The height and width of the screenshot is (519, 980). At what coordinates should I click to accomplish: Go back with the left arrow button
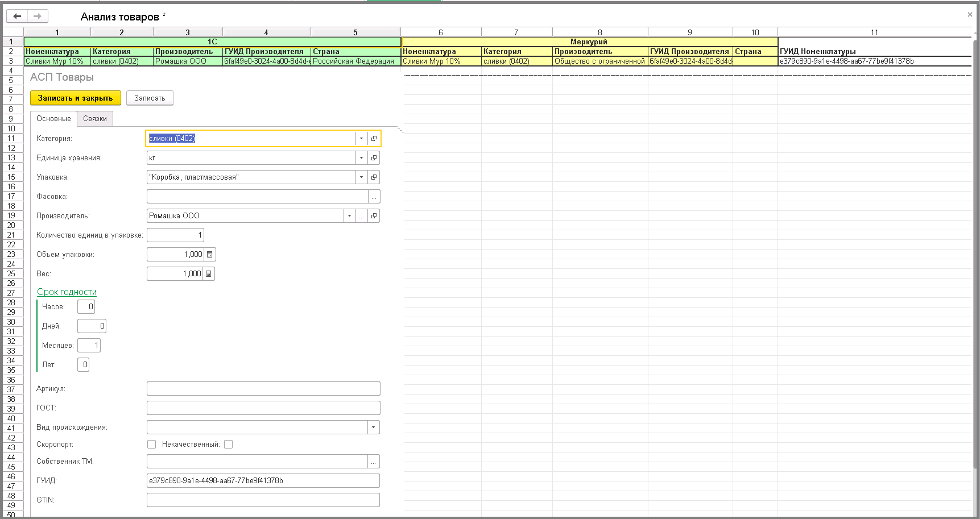coord(17,16)
